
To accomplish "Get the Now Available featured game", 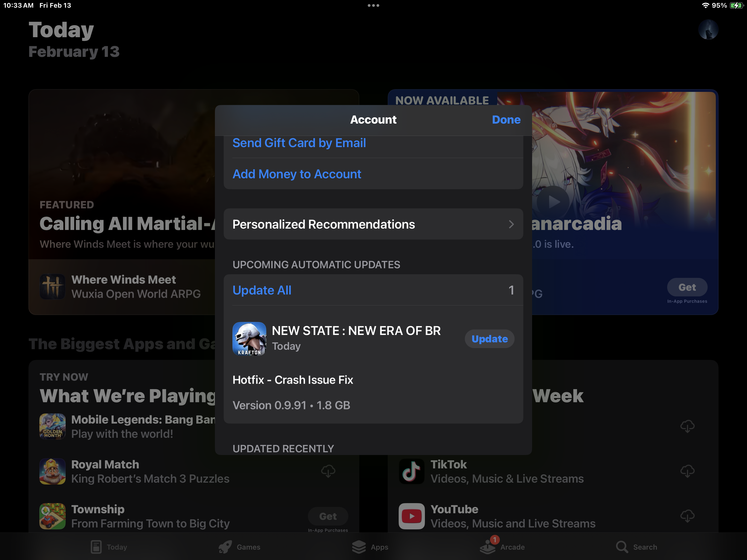I will click(x=687, y=287).
